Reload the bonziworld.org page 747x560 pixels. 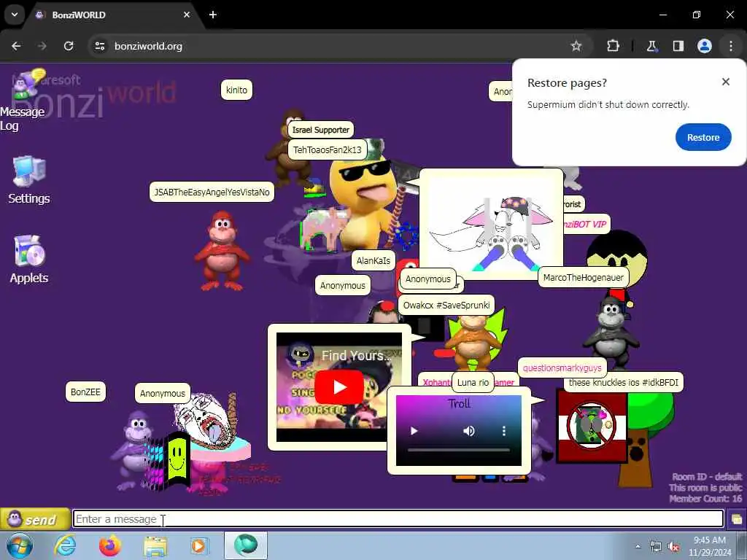69,46
